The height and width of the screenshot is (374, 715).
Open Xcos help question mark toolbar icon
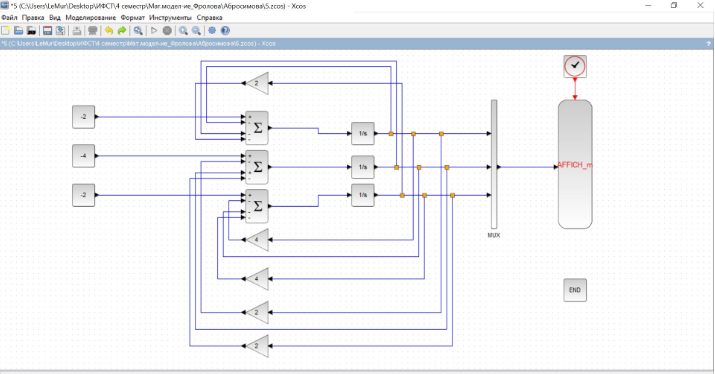click(225, 31)
